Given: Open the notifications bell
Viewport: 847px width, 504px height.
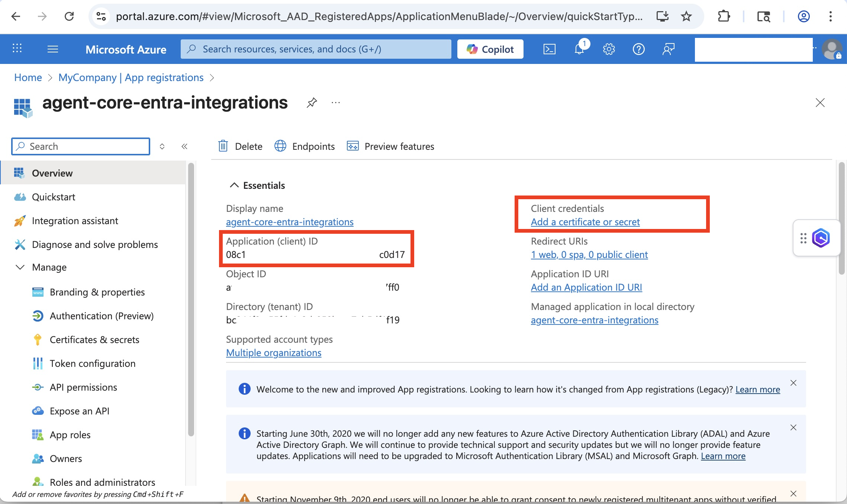Looking at the screenshot, I should coord(579,49).
